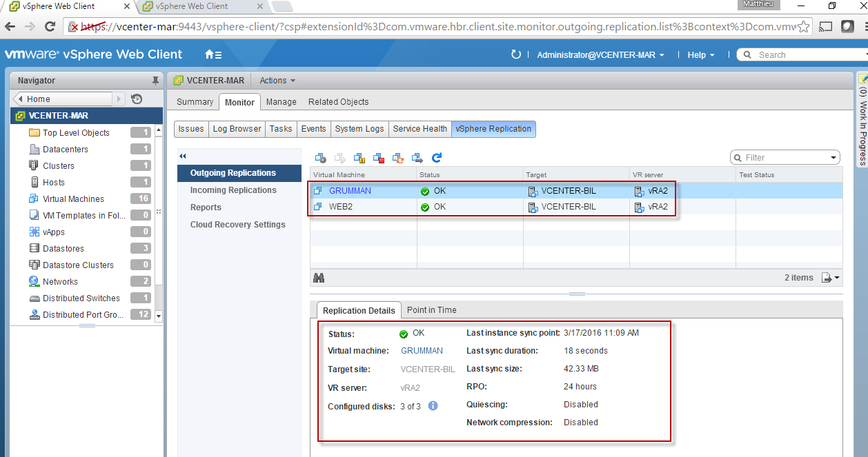Click the move replication icon with arrow

coord(417,157)
